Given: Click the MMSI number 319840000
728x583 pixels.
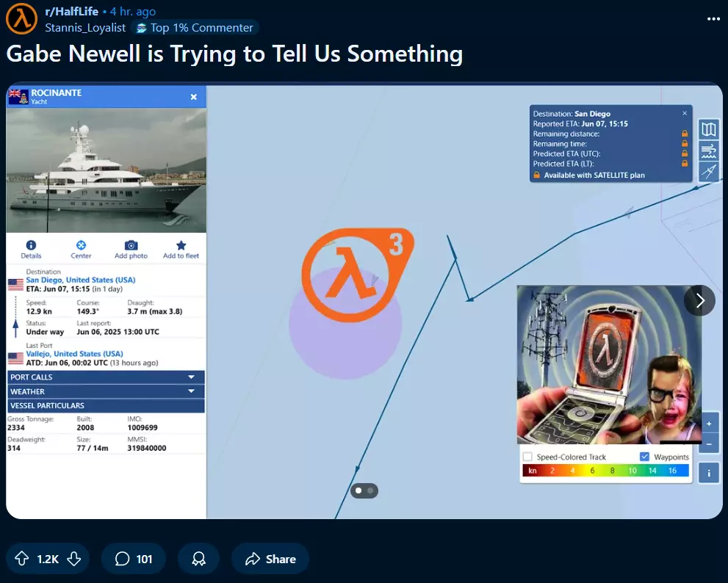Looking at the screenshot, I should pyautogui.click(x=147, y=448).
